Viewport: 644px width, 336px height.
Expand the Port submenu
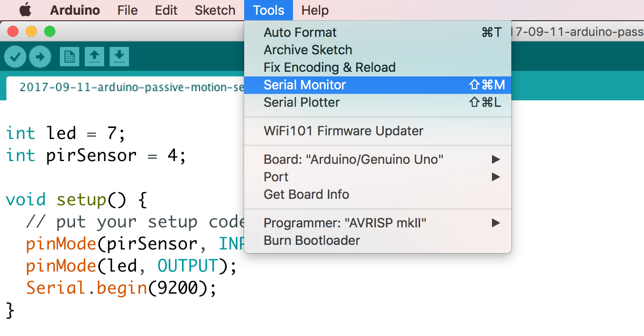(378, 177)
